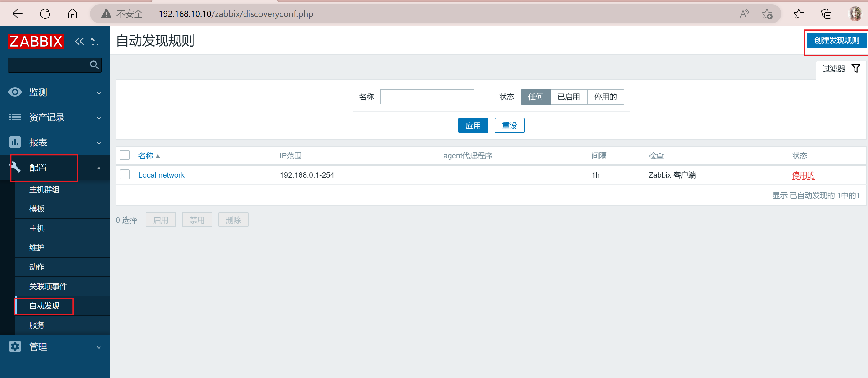Viewport: 868px width, 378px height.
Task: Expand the 资产记录 menu chevron
Action: (x=99, y=118)
